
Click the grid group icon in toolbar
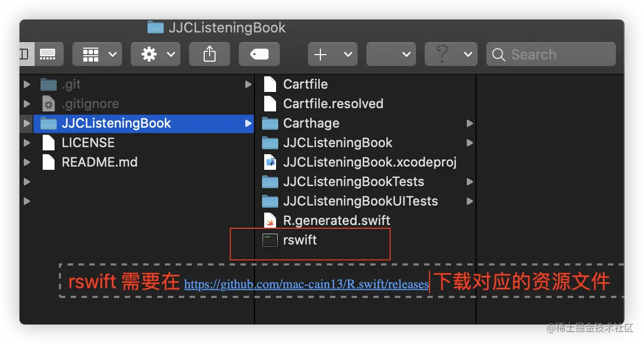click(x=90, y=54)
